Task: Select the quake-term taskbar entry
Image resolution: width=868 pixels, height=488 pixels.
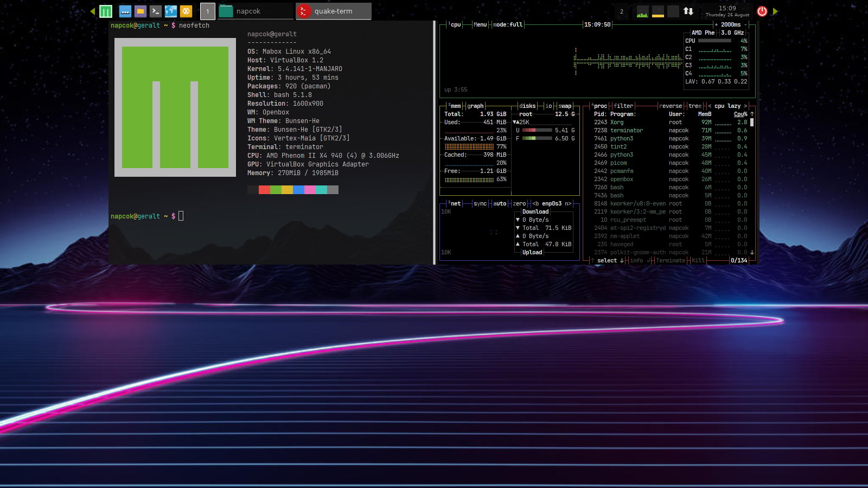Action: pos(334,11)
